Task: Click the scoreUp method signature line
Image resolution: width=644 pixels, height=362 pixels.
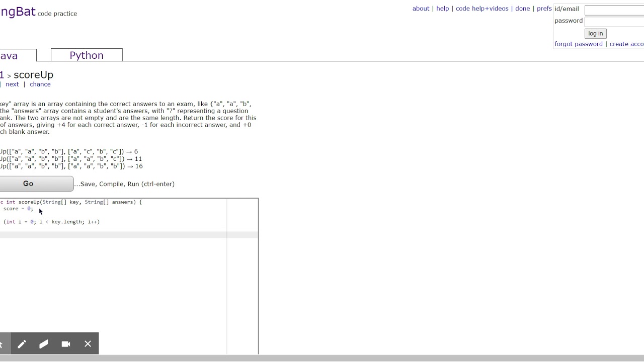Action: click(71, 202)
